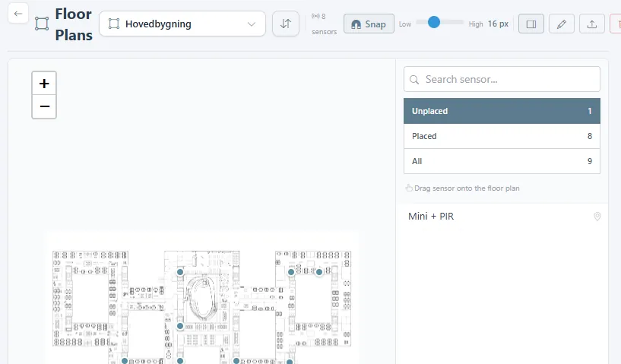The width and height of the screenshot is (621, 364).
Task: Zoom in on the floor plan
Action: click(44, 83)
